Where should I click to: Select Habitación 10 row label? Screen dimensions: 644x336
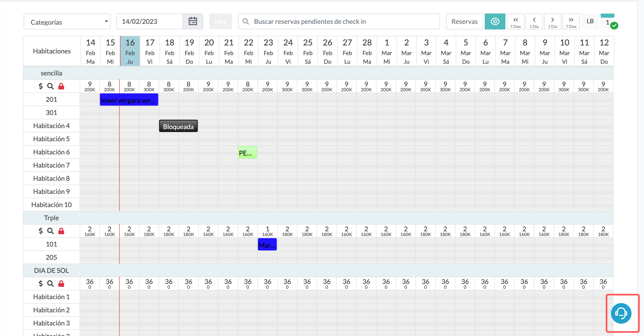[51, 205]
